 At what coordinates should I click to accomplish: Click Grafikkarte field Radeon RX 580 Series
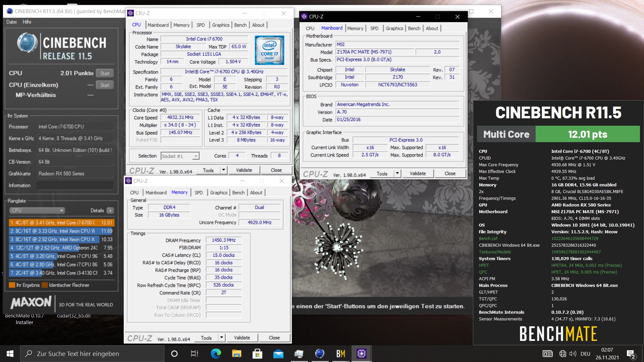(75, 174)
